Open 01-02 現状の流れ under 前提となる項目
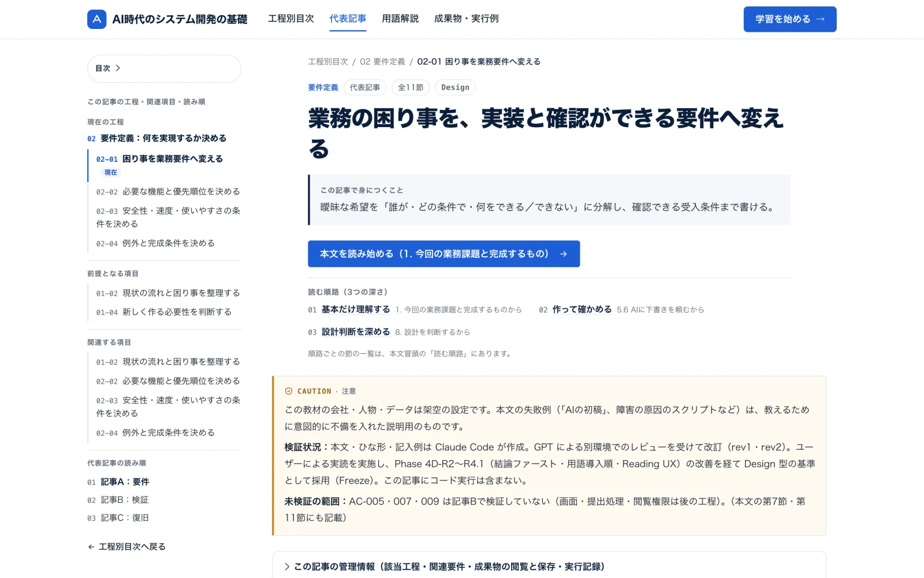Screen dimensions: 924x578 point(168,293)
